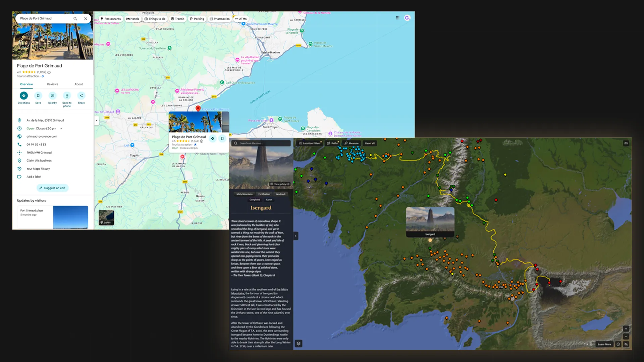The width and height of the screenshot is (644, 362).
Task: Click Send to phone icon
Action: click(67, 96)
